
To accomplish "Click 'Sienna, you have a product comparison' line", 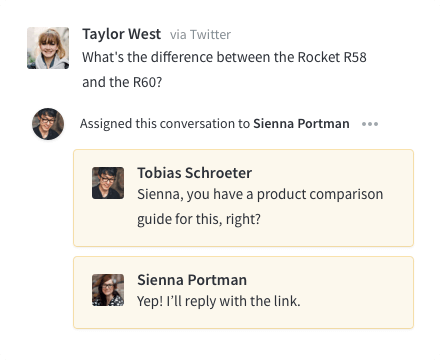I will [x=260, y=194].
